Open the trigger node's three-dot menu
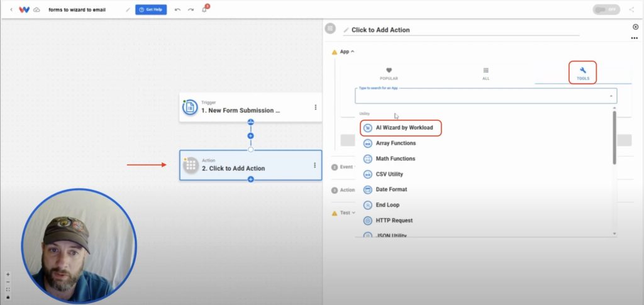644x305 pixels. click(316, 107)
